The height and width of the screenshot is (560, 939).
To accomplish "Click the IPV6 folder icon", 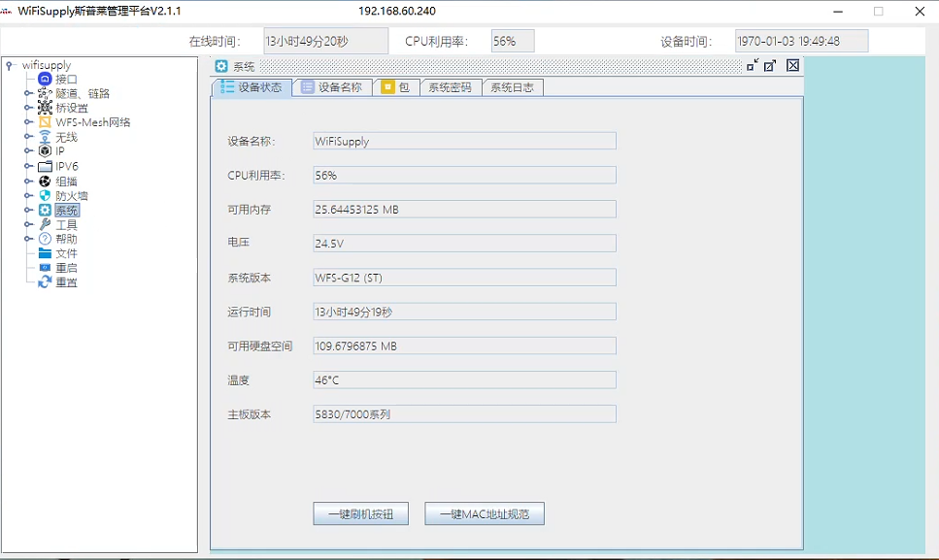I will click(x=45, y=166).
